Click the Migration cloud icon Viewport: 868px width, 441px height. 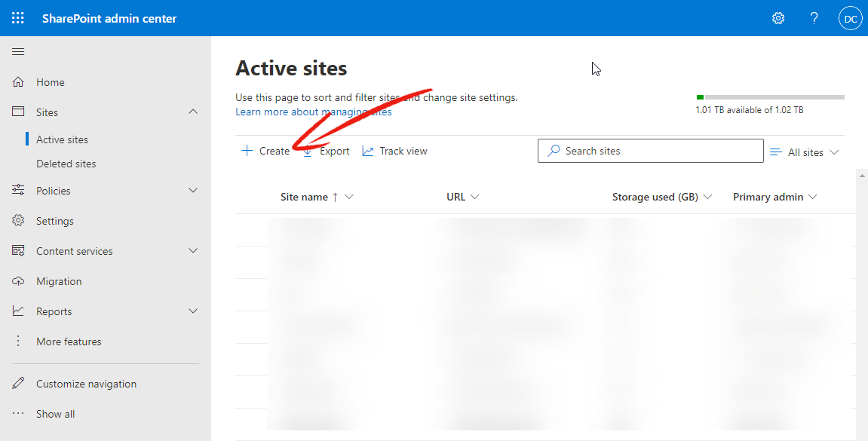coord(18,281)
